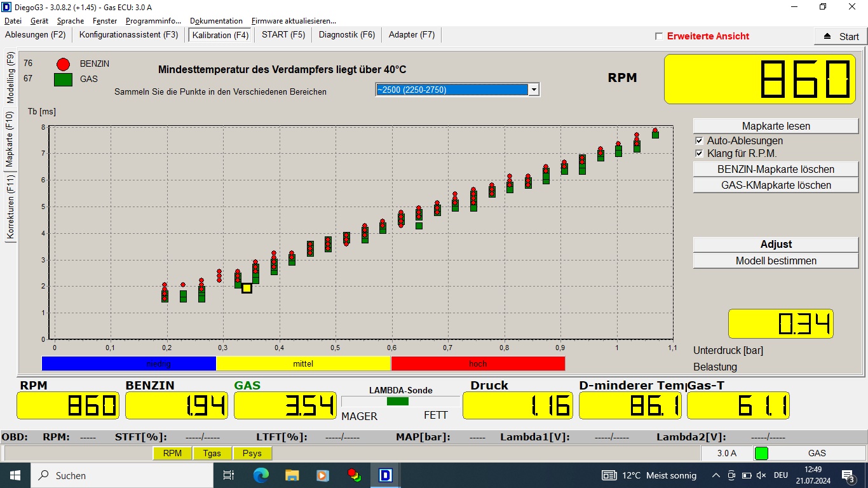The width and height of the screenshot is (868, 488).
Task: Open the Datei menu
Action: click(13, 21)
